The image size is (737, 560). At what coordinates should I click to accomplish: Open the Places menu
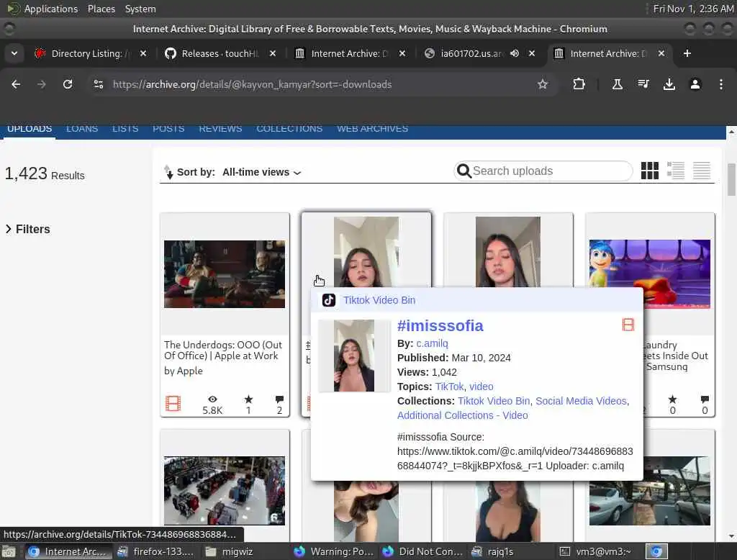coord(101,9)
